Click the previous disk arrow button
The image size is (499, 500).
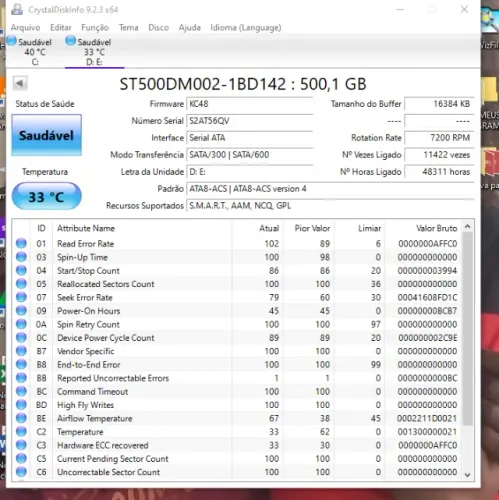click(20, 83)
